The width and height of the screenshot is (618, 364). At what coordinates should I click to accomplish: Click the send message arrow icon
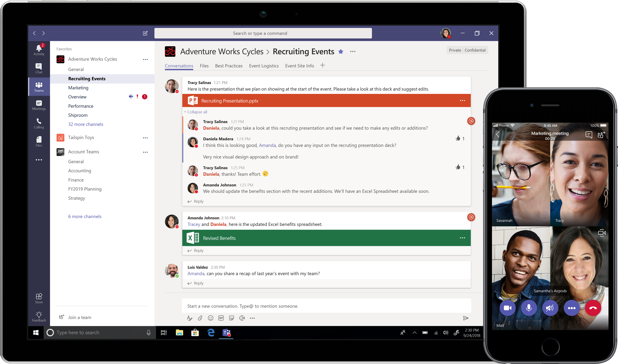[x=466, y=318]
